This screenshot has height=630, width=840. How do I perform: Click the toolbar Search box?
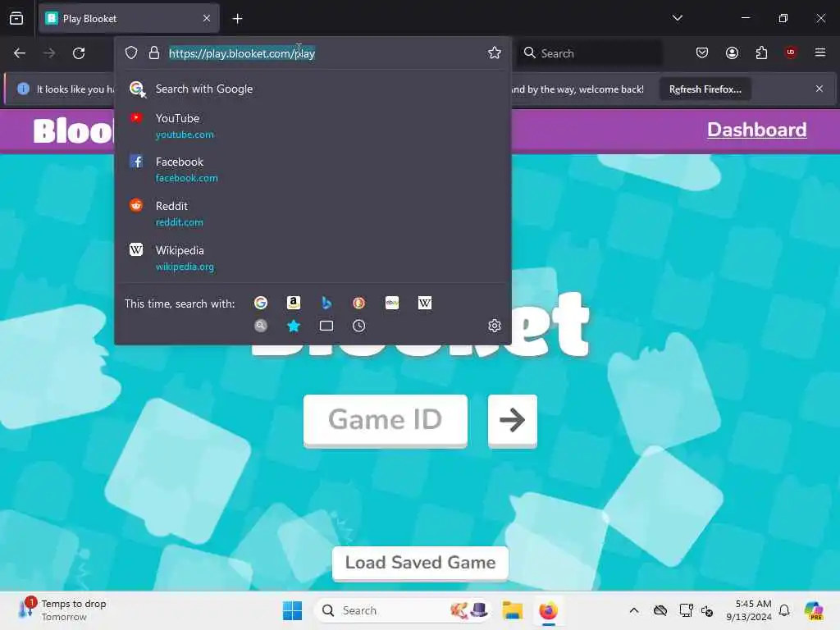589,53
